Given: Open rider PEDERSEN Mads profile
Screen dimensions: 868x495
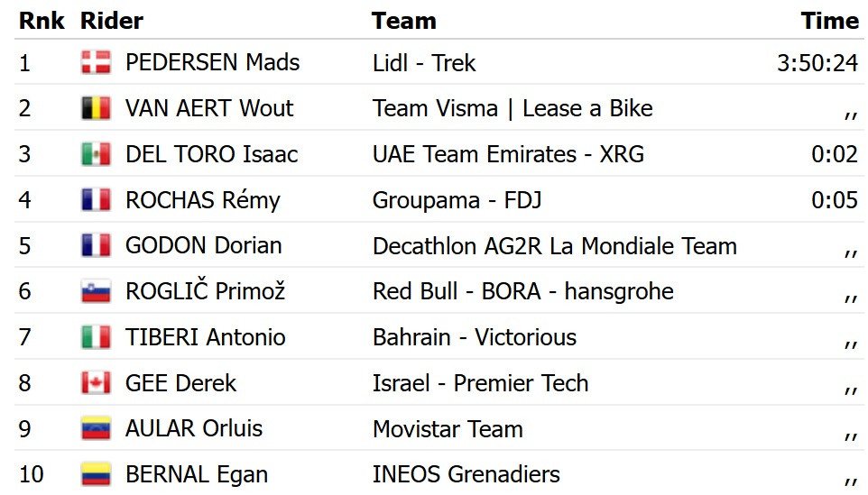Looking at the screenshot, I should (x=213, y=62).
